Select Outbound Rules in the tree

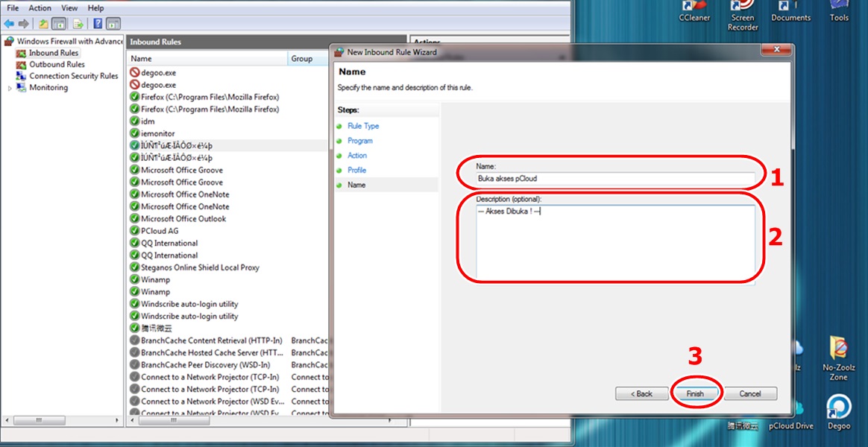coord(51,64)
